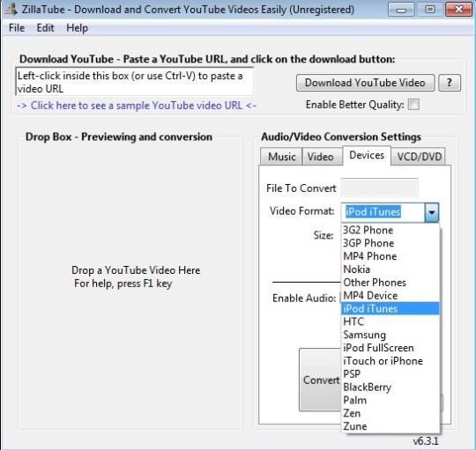Image resolution: width=476 pixels, height=450 pixels.
Task: Pick Zen from the format list
Action: pos(390,413)
